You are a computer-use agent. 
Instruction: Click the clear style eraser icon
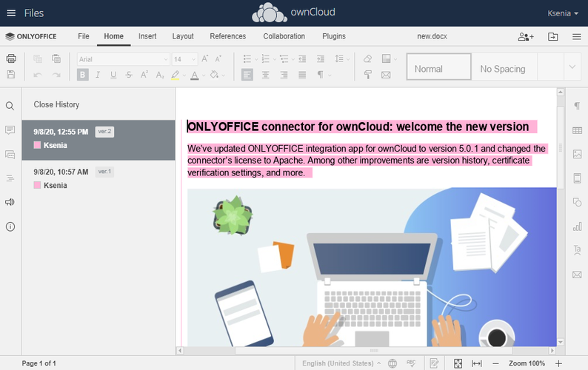coord(368,59)
